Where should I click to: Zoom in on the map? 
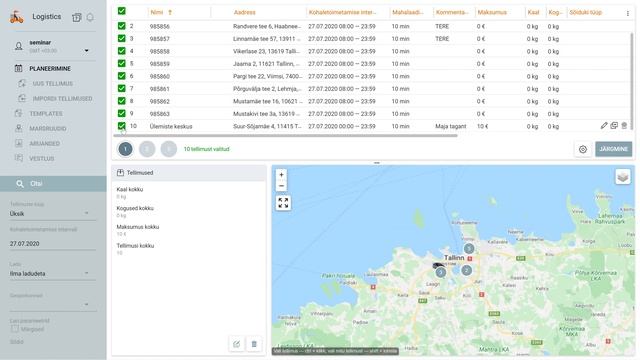[281, 175]
